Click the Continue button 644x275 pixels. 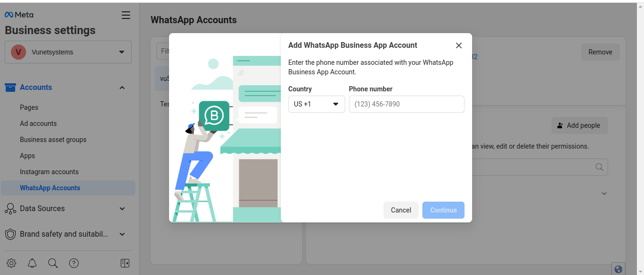click(x=443, y=210)
